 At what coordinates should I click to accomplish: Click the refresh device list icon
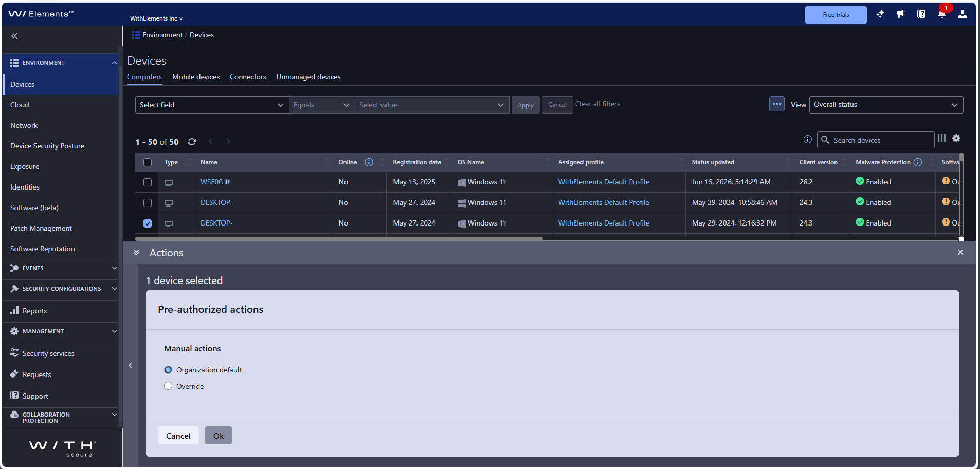click(x=192, y=142)
